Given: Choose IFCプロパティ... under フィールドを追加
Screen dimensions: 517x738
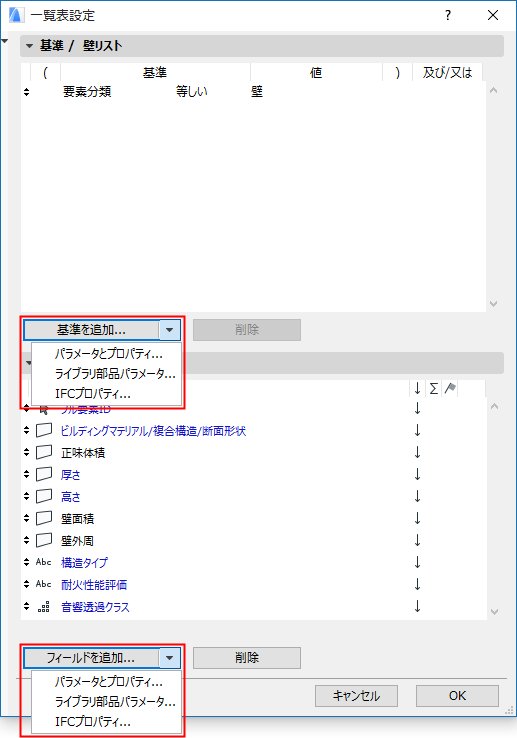Looking at the screenshot, I should [93, 722].
